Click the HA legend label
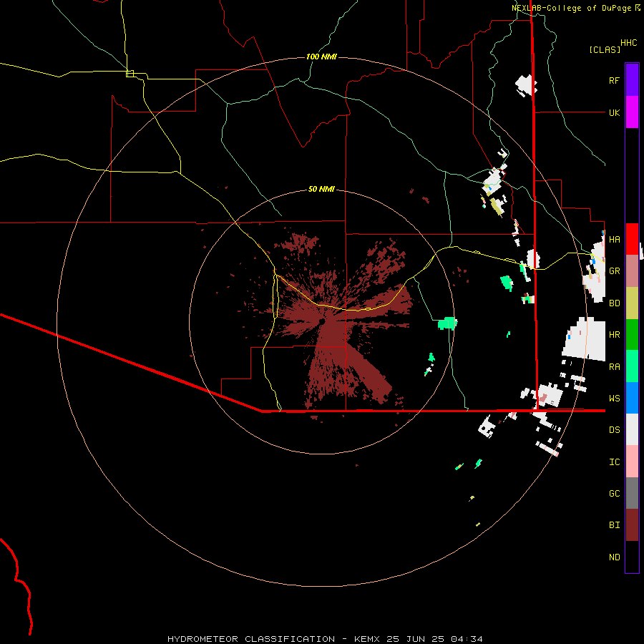Image resolution: width=644 pixels, height=644 pixels. (x=614, y=239)
